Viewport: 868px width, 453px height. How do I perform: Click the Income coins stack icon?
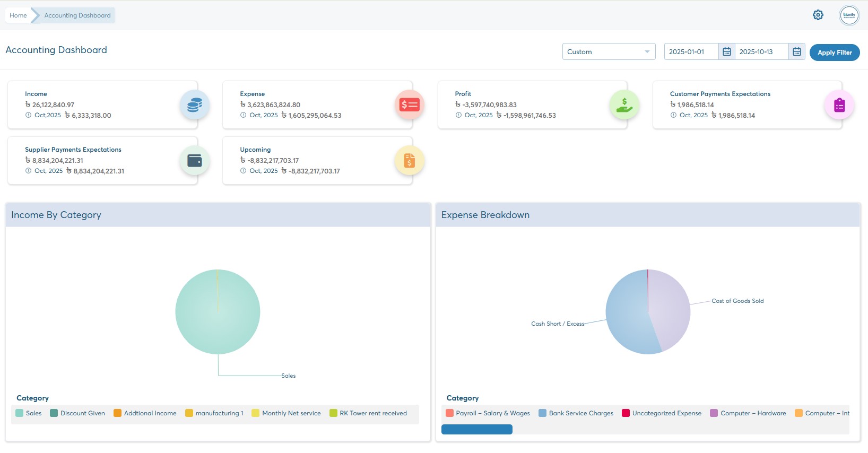click(194, 105)
